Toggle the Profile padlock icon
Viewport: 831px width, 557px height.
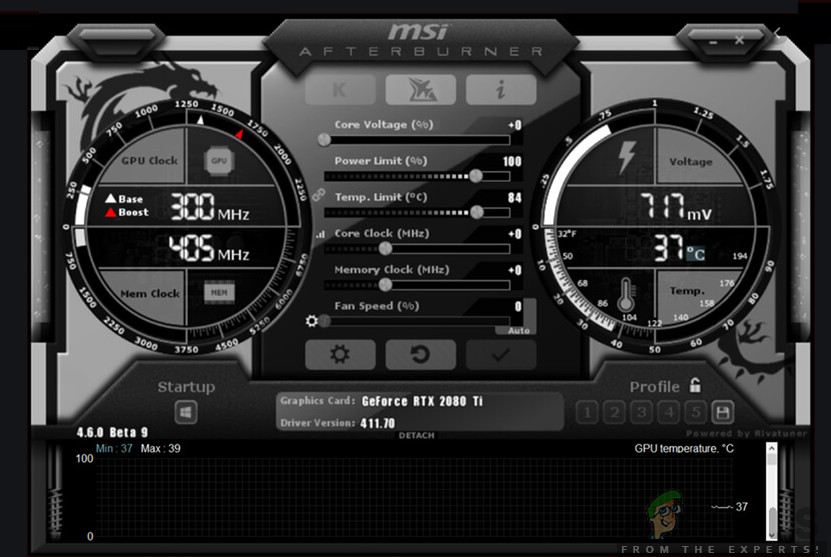pos(695,385)
